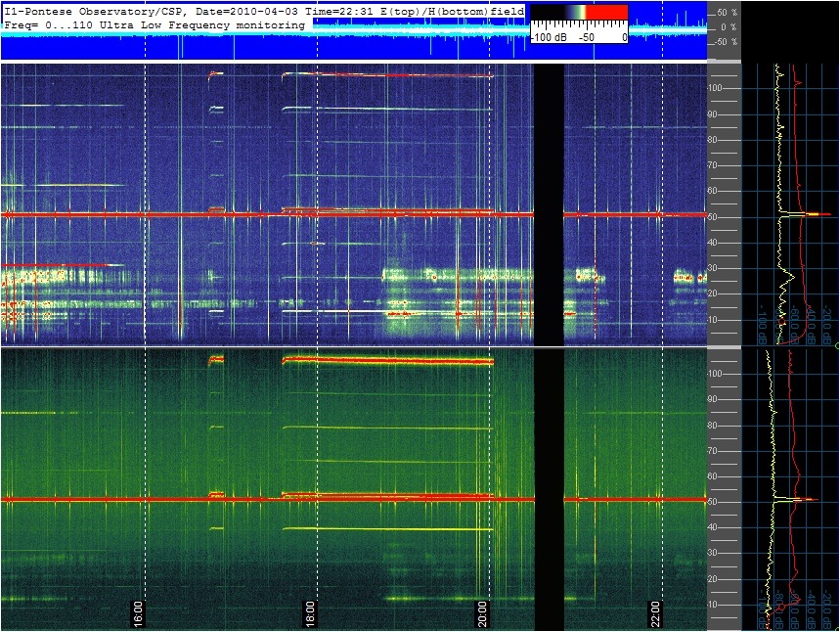Viewport: 840px width, 632px height.
Task: Click the 80 Hz tick on H-field axis
Action: (x=713, y=426)
